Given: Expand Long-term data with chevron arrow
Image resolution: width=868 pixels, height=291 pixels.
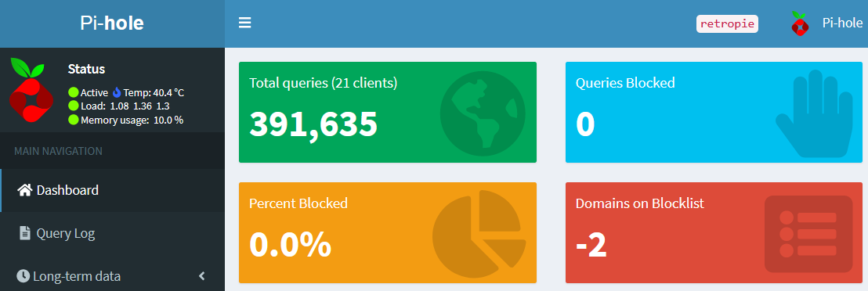Looking at the screenshot, I should tap(202, 275).
